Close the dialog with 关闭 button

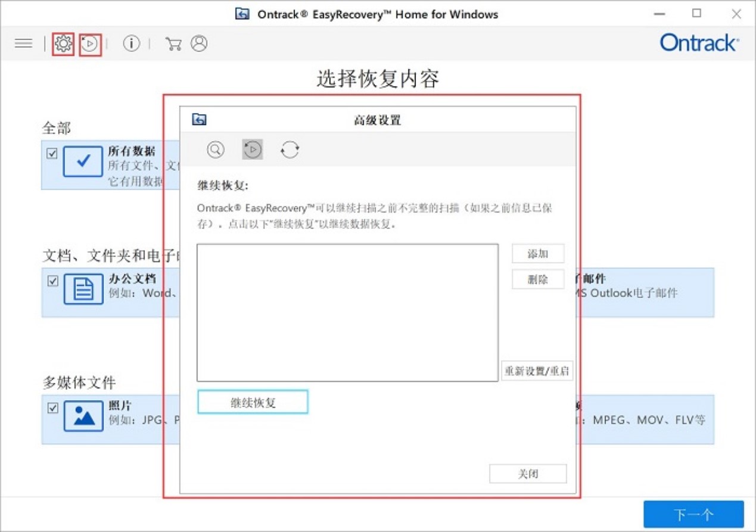[528, 474]
